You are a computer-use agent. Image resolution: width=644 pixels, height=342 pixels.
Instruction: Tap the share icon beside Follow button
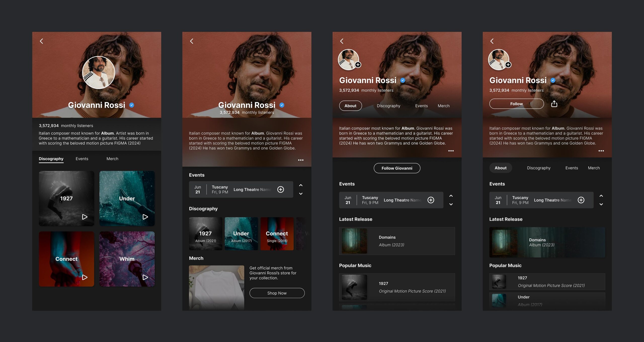click(554, 104)
